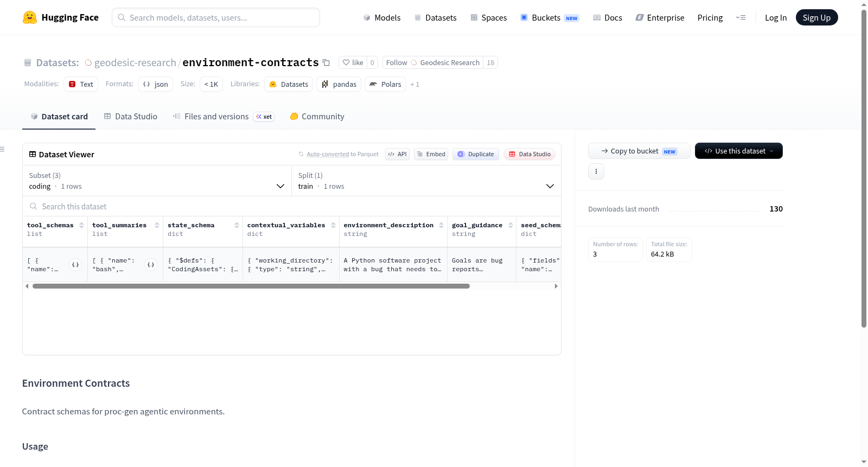This screenshot has width=868, height=467.
Task: Focus the main search models field
Action: click(216, 17)
